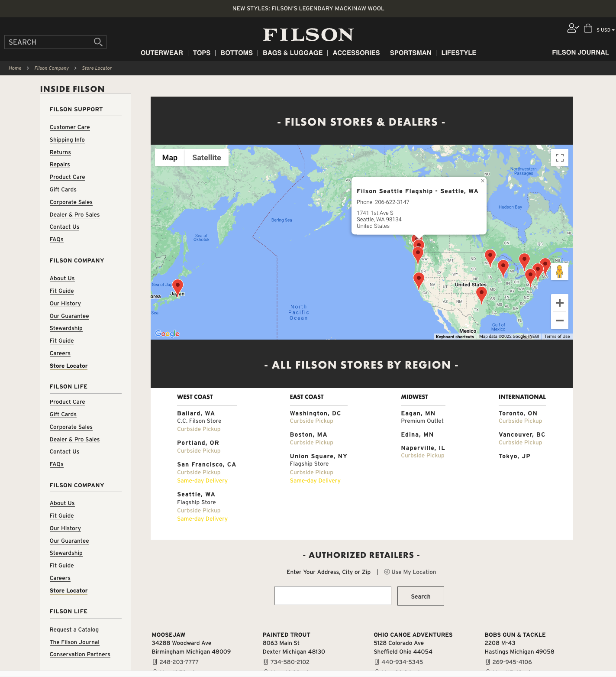Open The Filson Journal sidebar link
Screen dimensions: 616x677
[74, 642]
